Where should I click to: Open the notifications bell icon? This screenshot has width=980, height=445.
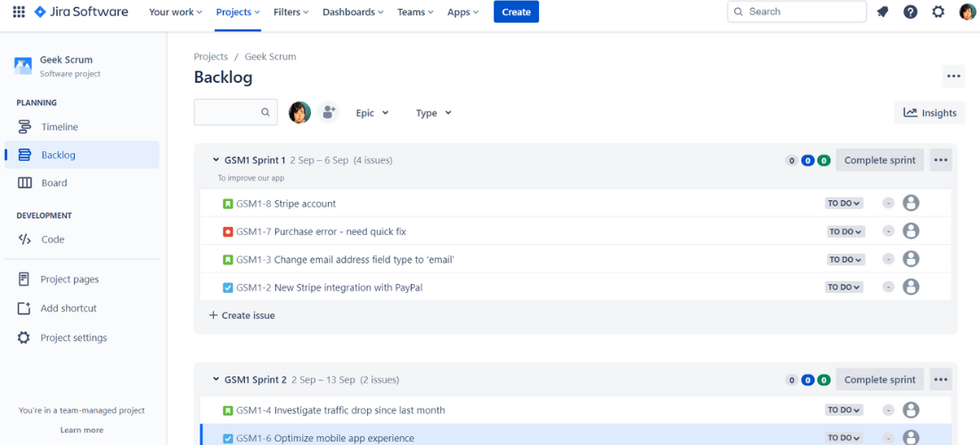pos(883,12)
